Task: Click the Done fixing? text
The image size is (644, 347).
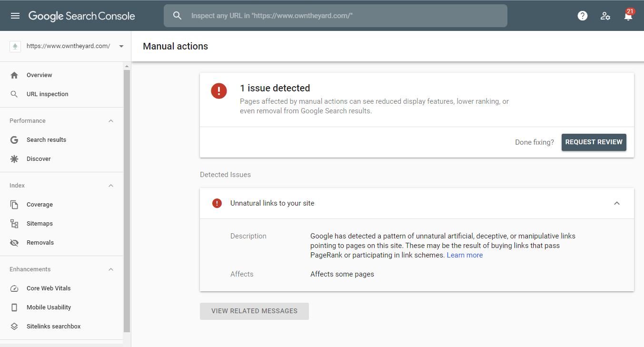Action: tap(535, 142)
